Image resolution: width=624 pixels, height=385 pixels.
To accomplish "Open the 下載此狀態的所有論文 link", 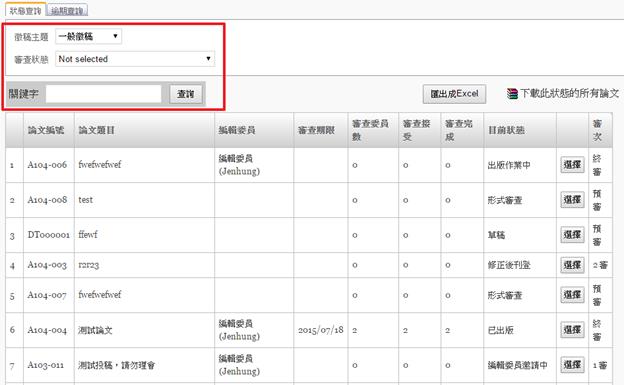I will click(x=569, y=94).
